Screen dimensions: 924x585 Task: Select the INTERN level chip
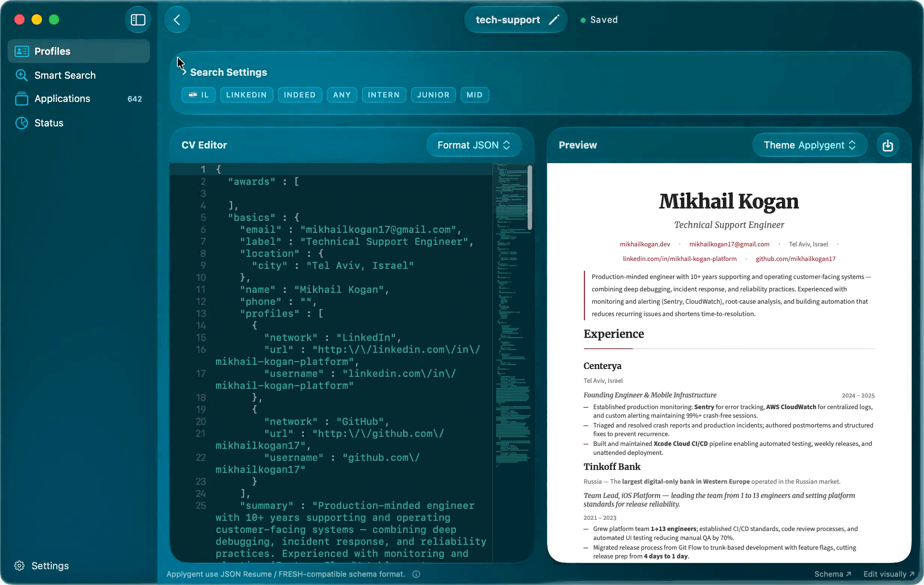384,95
